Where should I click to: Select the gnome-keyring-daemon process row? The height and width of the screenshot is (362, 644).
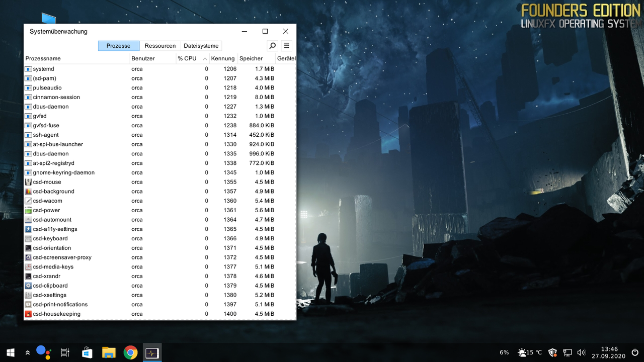click(x=160, y=172)
